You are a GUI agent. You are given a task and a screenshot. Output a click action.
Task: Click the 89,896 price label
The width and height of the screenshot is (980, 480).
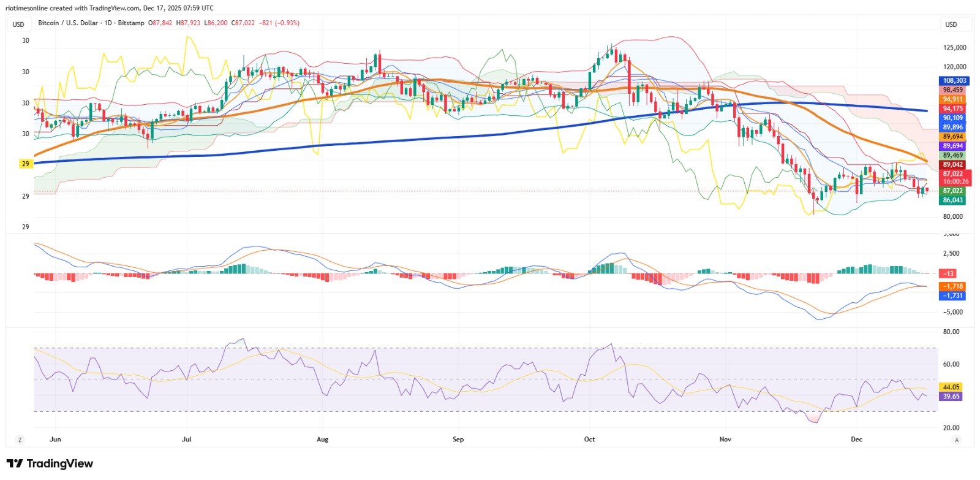point(952,127)
